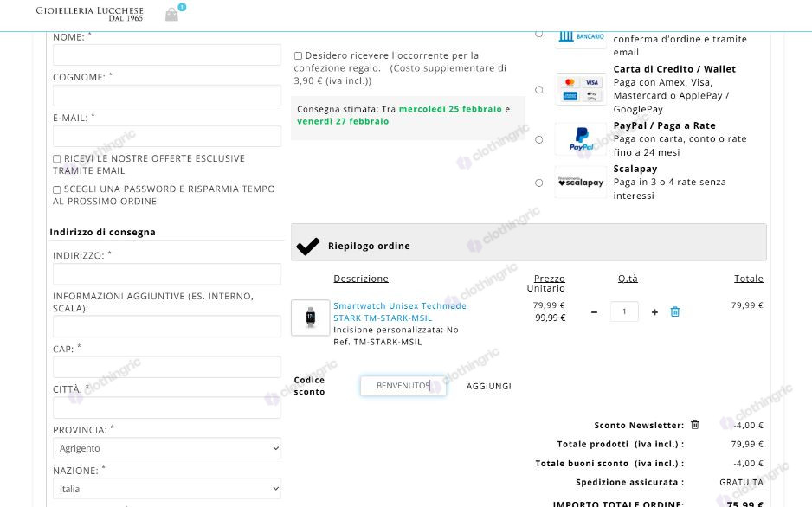Click the Aggiungi discount code button

coord(488,386)
